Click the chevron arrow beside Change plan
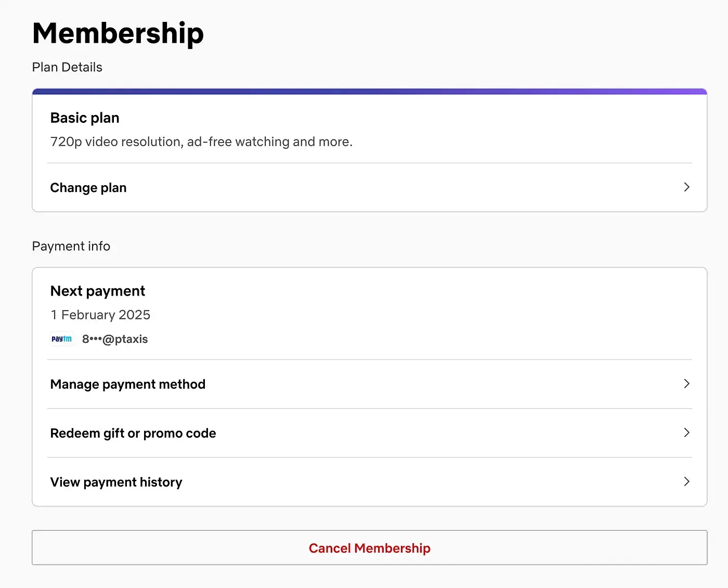The image size is (728, 588). [x=686, y=187]
